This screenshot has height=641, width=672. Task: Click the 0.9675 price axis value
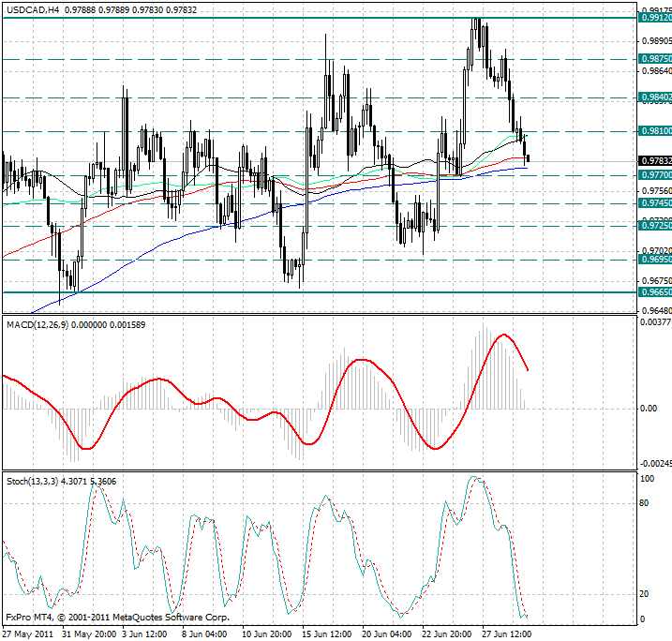point(656,280)
